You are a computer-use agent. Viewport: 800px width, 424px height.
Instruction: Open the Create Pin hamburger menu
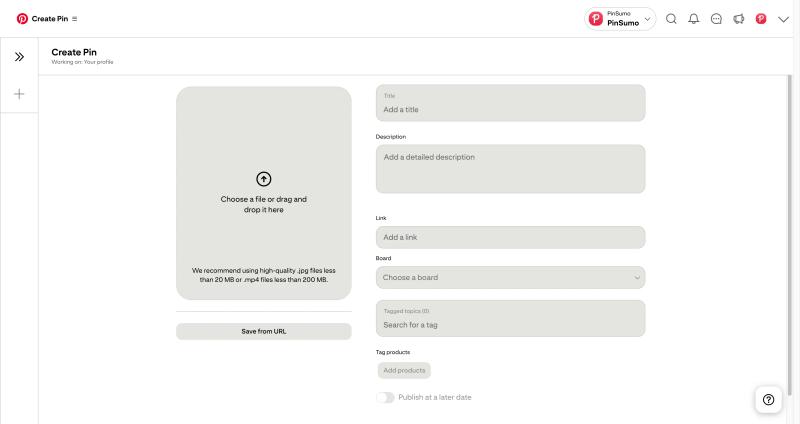pyautogui.click(x=74, y=19)
